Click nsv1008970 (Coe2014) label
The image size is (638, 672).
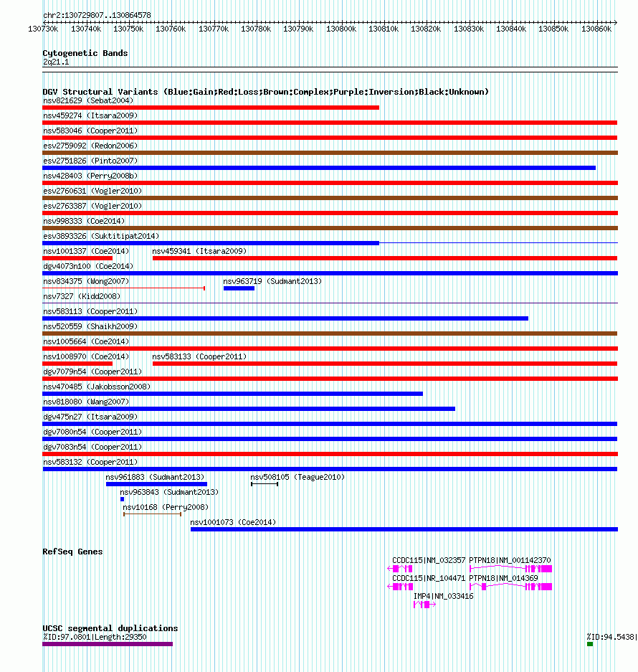[86, 356]
